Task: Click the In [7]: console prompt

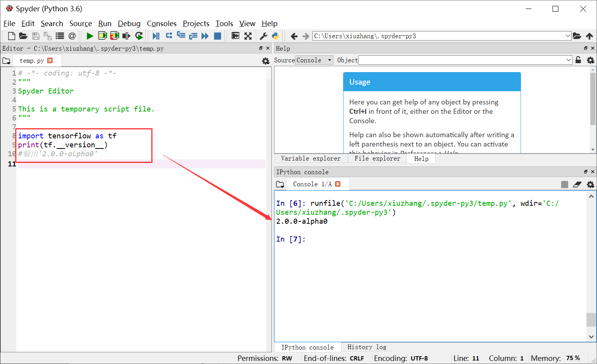Action: coord(291,239)
